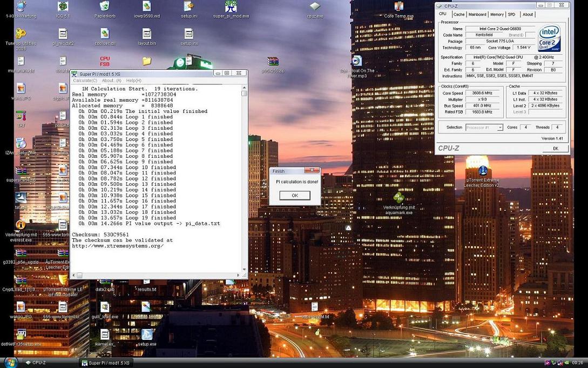
Task: Launch the tat.exe desktop icon
Action: click(21, 200)
